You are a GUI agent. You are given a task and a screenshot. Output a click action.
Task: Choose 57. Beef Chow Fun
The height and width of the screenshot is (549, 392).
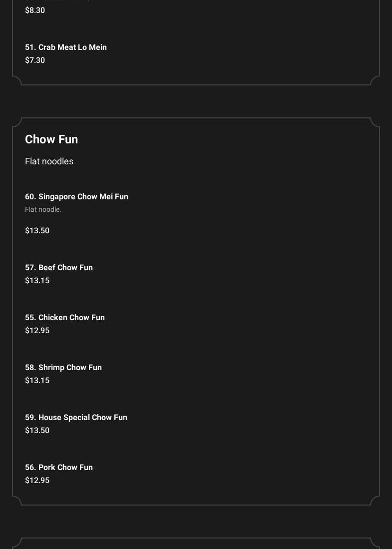tap(59, 268)
